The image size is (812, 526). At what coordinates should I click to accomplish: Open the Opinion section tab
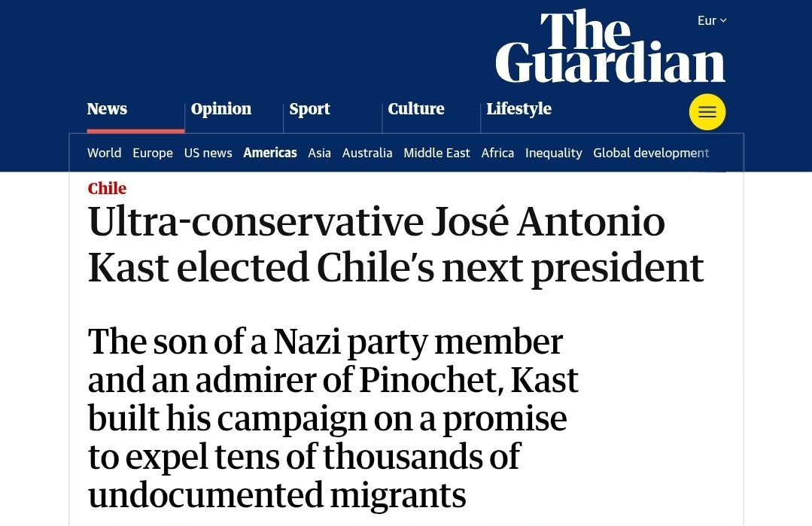(221, 109)
